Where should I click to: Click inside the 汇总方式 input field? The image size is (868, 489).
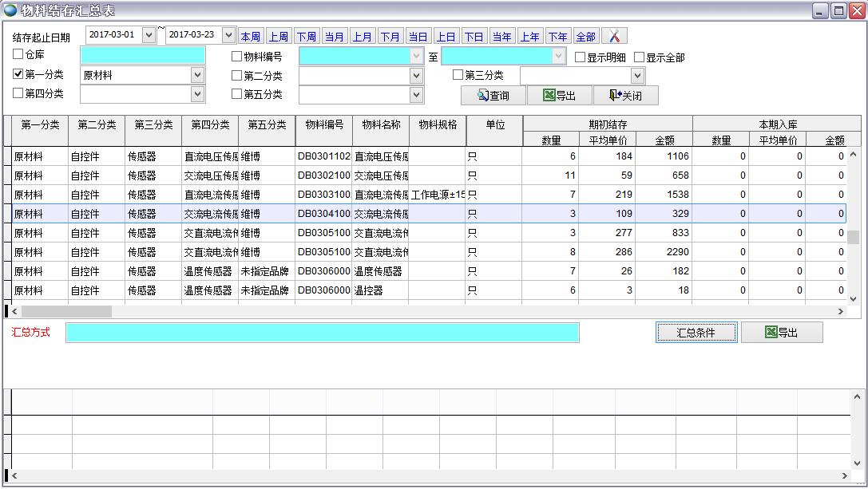click(319, 333)
